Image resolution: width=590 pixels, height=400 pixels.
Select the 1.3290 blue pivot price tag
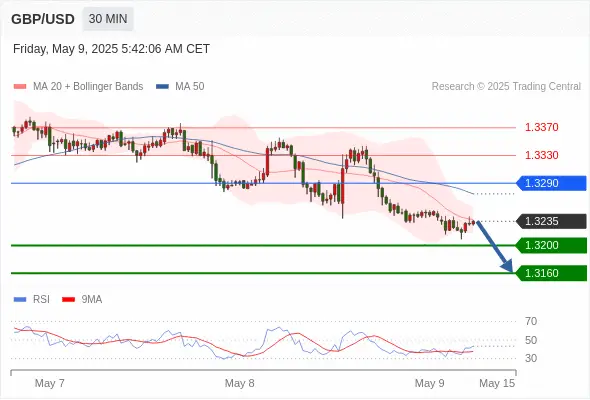tap(552, 183)
